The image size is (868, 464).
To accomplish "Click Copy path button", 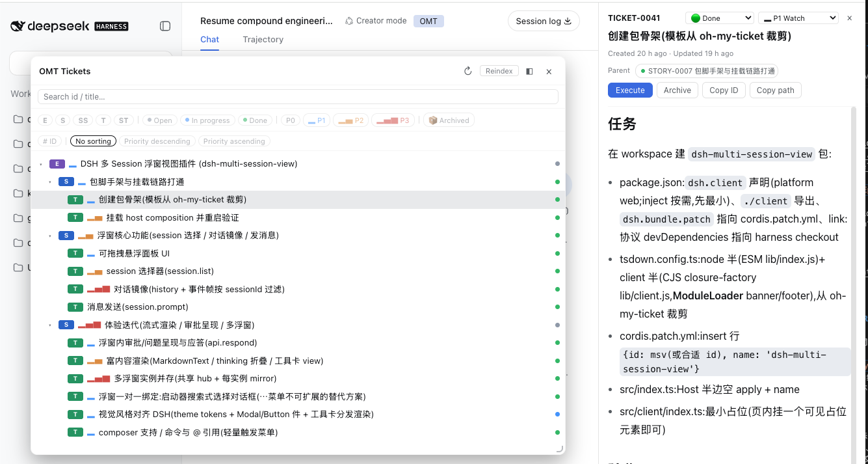I will (776, 90).
